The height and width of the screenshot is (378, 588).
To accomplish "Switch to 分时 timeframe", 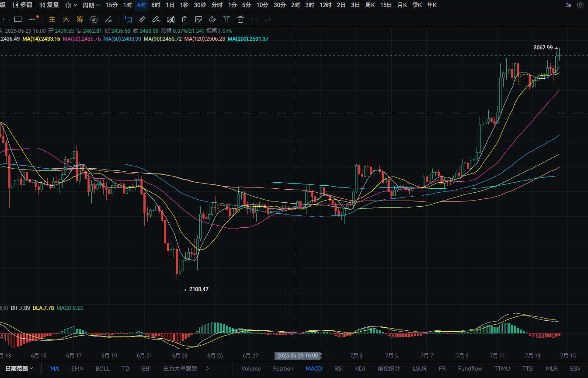I will point(217,5).
